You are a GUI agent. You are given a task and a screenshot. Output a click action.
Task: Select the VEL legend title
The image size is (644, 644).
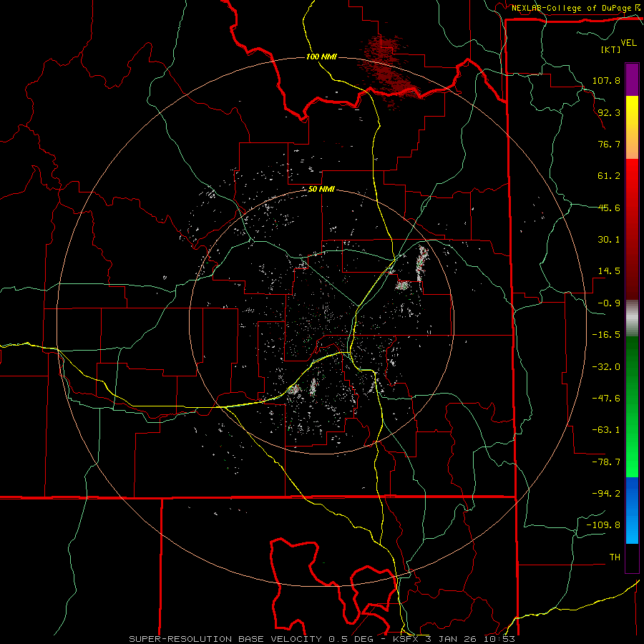point(628,43)
